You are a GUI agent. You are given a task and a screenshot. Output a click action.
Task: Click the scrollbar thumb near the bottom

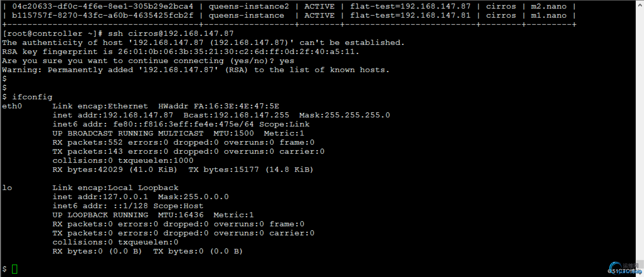[x=640, y=264]
